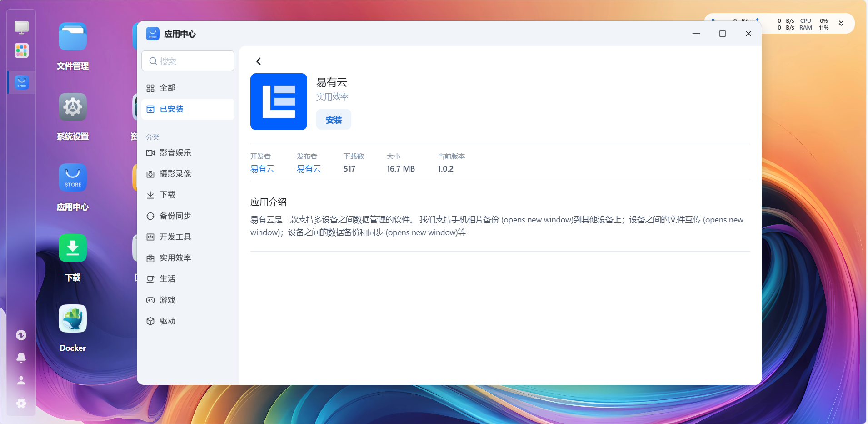
Task: Click the 实用效率 label under app title
Action: coord(332,97)
